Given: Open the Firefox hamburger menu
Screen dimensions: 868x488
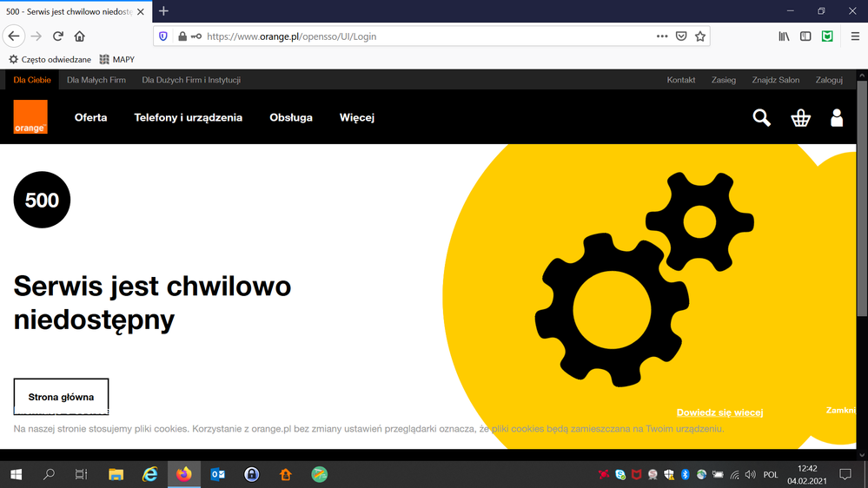Looking at the screenshot, I should (855, 36).
